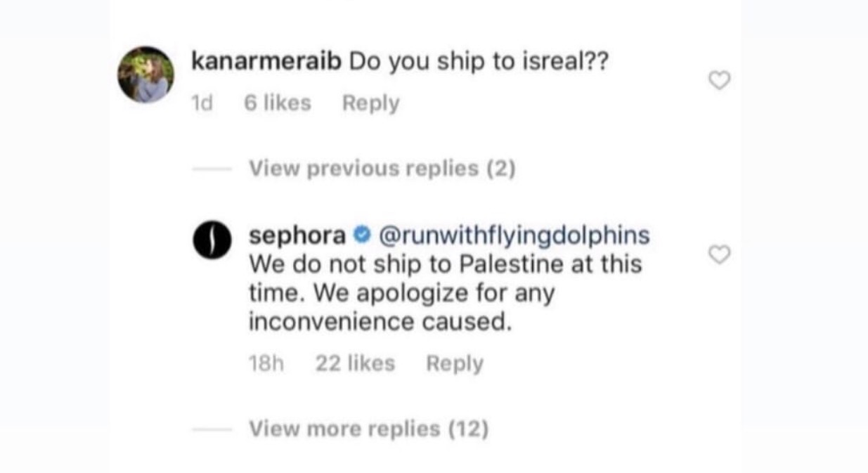
Task: Check likes on the top comment via 6 likes
Action: coord(276,102)
